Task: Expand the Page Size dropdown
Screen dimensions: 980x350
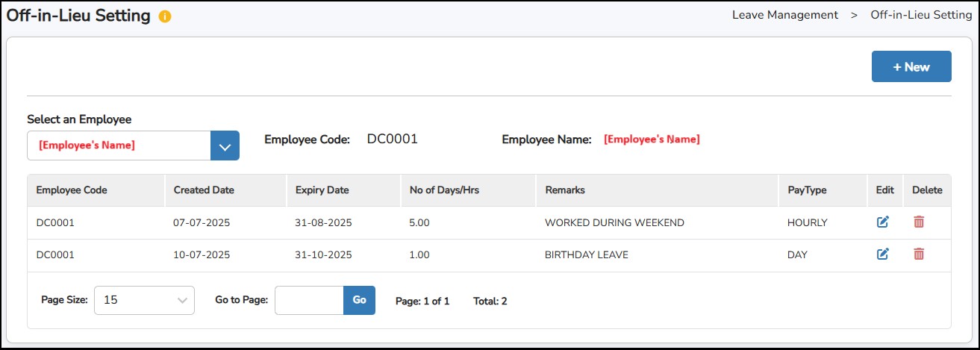Action: pos(144,300)
